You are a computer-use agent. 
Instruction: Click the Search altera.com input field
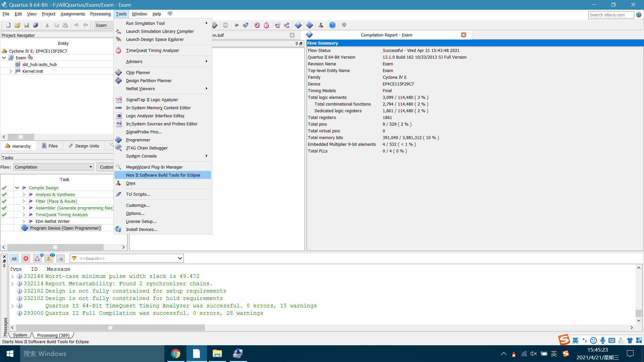tap(611, 15)
